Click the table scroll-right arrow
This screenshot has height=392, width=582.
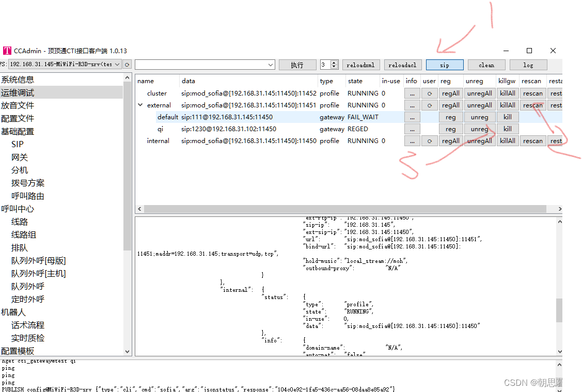[559, 209]
